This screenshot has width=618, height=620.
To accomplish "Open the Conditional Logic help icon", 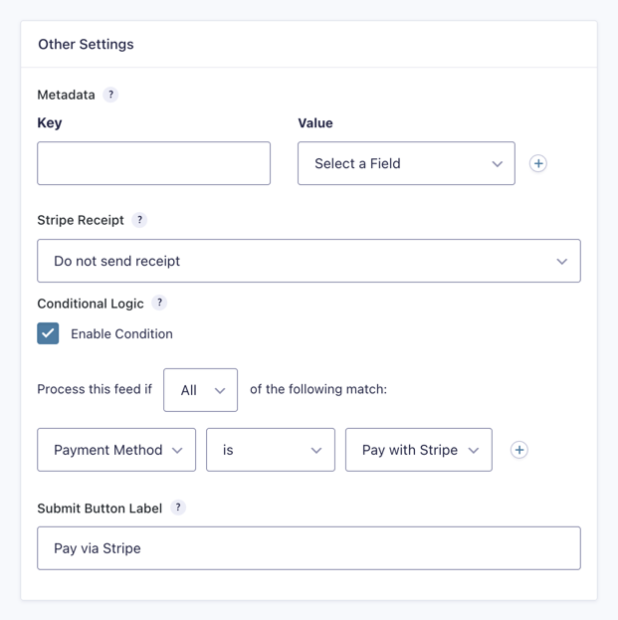I will (x=159, y=303).
